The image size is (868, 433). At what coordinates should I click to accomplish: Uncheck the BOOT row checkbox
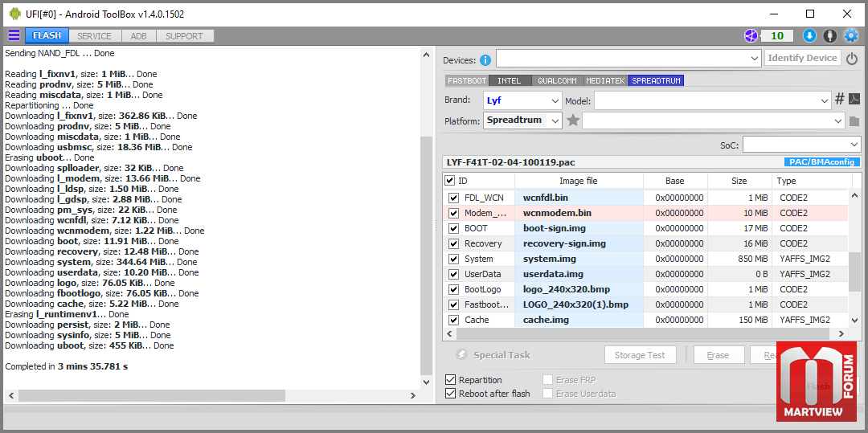(454, 228)
